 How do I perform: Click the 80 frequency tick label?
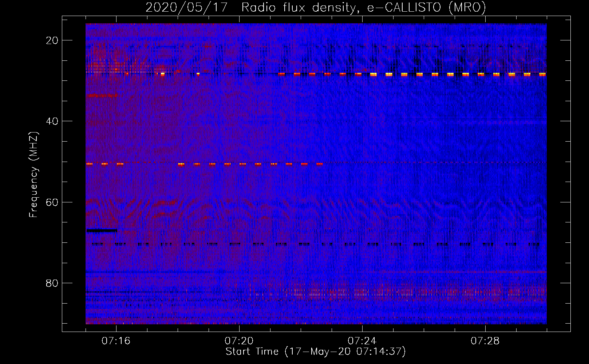click(x=52, y=283)
